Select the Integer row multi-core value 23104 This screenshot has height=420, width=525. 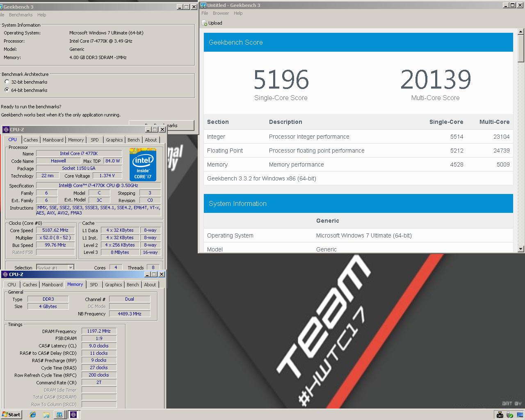point(501,137)
